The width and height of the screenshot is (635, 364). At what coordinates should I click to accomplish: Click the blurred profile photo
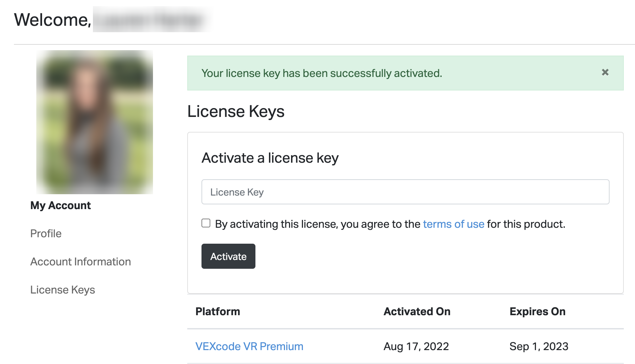(x=95, y=122)
